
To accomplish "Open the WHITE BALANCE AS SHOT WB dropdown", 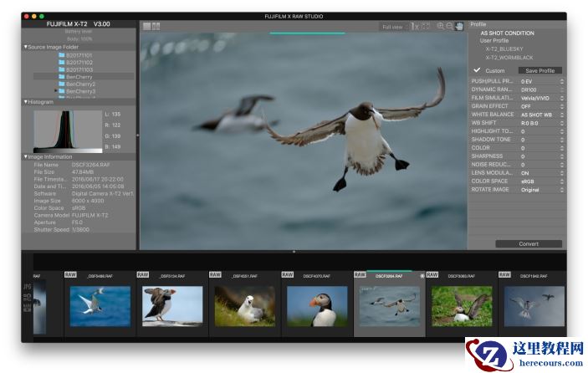I will click(541, 115).
